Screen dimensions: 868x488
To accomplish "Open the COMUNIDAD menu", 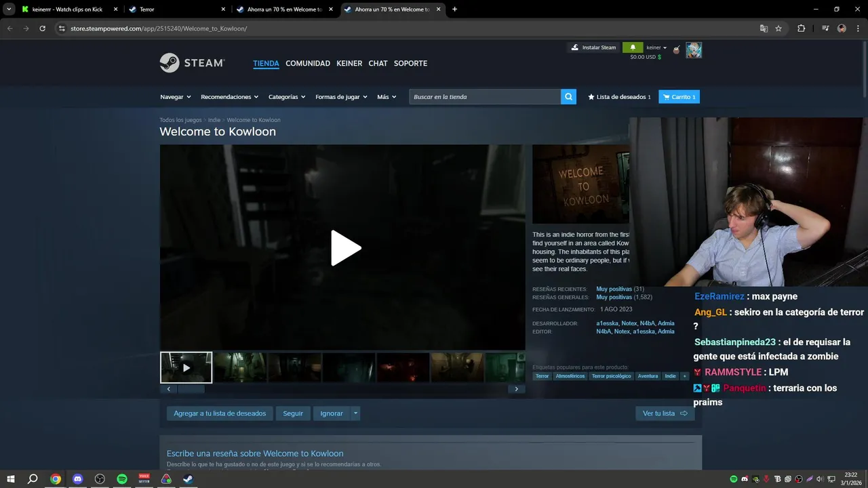I will [x=308, y=63].
